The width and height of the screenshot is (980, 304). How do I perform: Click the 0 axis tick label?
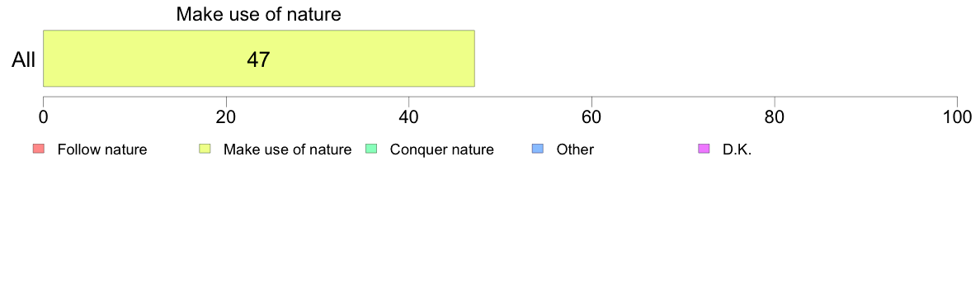point(43,116)
